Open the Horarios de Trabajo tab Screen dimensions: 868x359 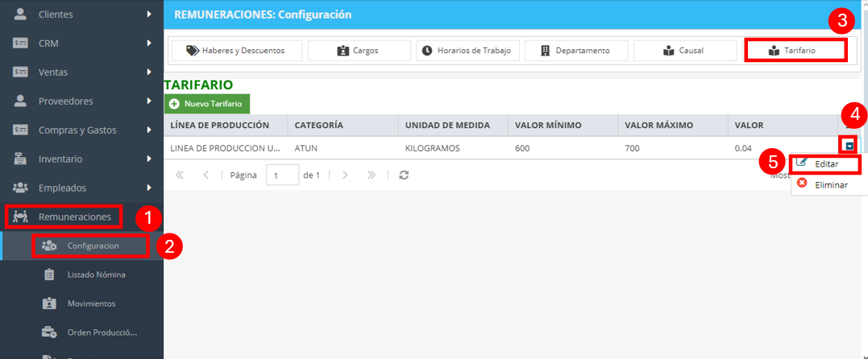467,51
